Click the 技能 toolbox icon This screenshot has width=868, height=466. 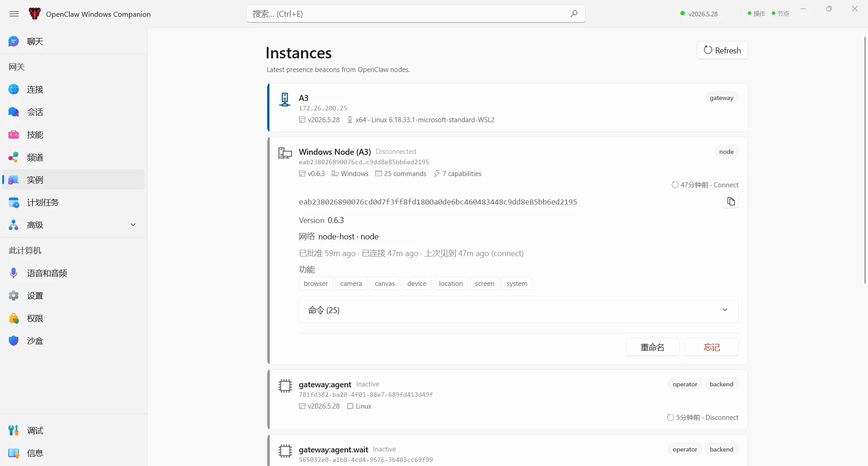pyautogui.click(x=14, y=135)
